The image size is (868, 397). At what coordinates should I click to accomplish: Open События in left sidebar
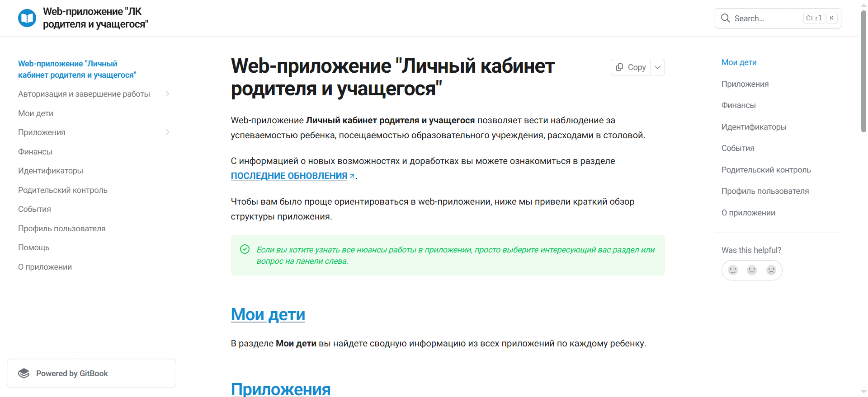pos(34,209)
